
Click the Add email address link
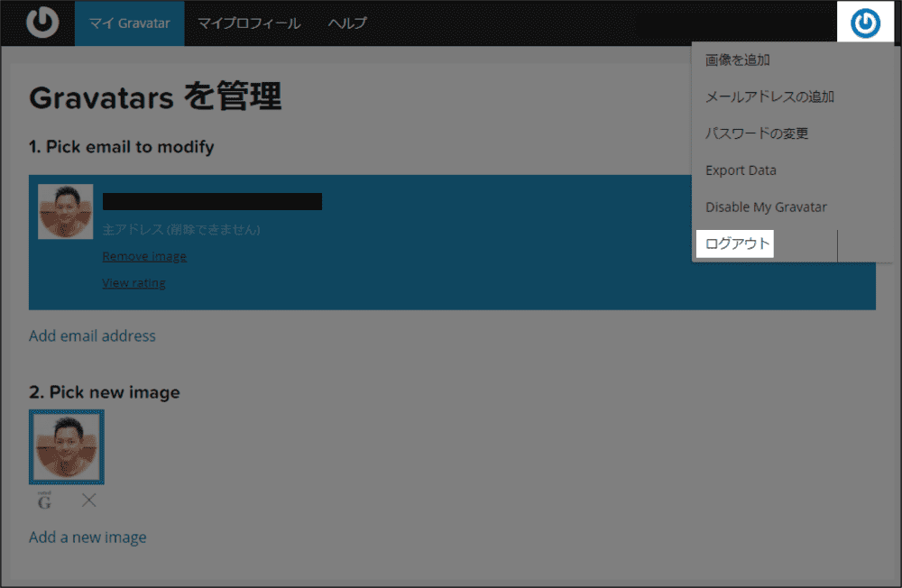[x=92, y=335]
